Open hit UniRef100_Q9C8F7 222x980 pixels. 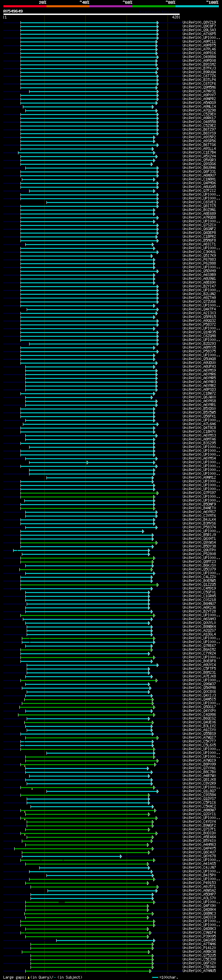pos(199,26)
